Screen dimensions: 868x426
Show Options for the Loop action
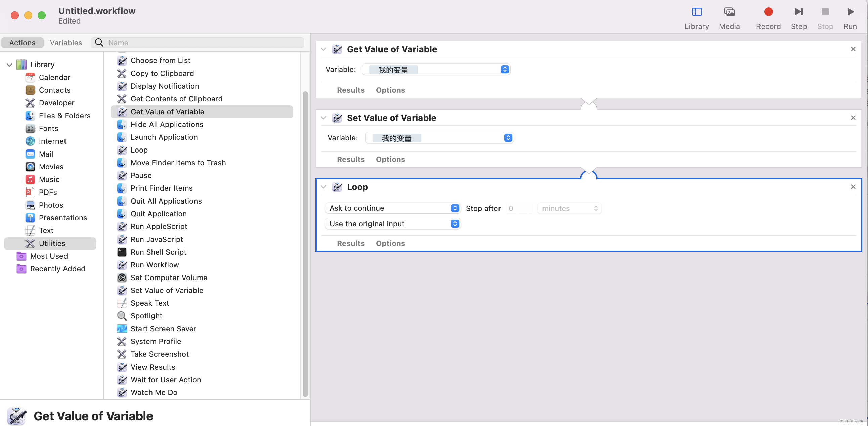390,243
